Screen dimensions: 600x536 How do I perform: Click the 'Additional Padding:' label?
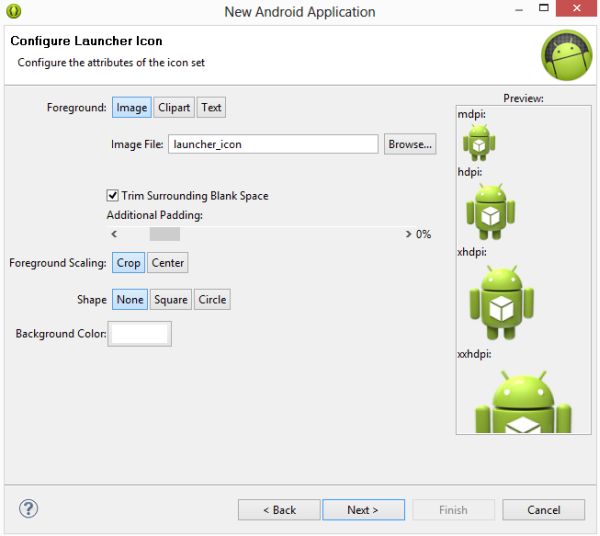(x=155, y=215)
